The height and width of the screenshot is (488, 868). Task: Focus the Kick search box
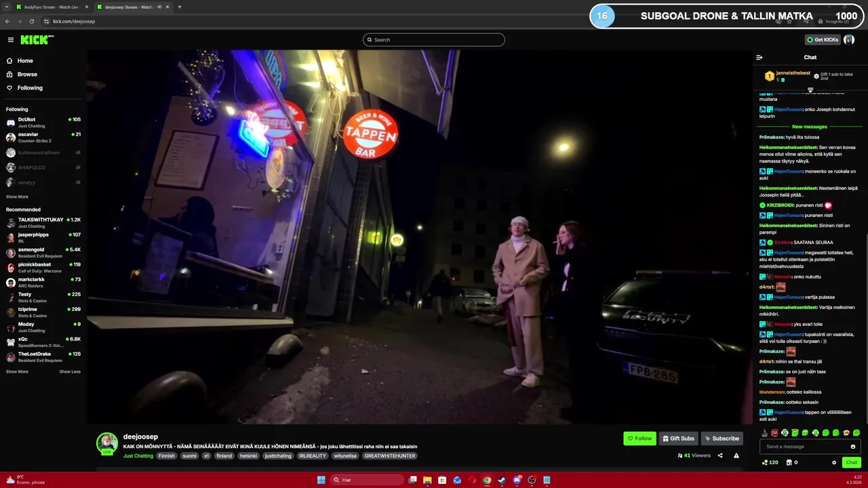coord(434,40)
